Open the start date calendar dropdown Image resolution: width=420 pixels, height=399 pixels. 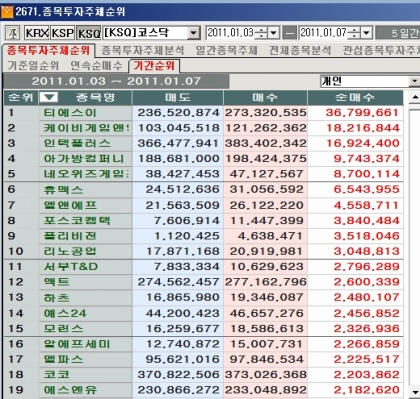tap(273, 33)
